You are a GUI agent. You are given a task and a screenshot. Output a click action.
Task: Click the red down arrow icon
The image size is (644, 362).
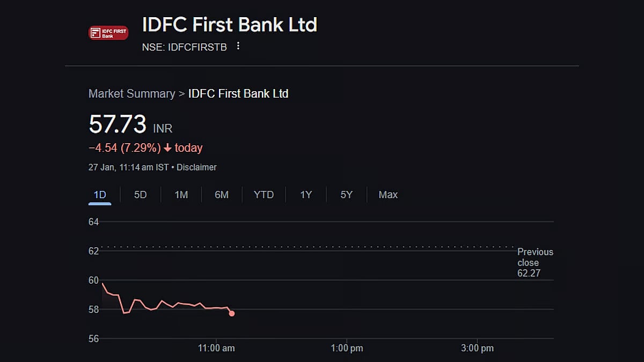[x=167, y=148]
